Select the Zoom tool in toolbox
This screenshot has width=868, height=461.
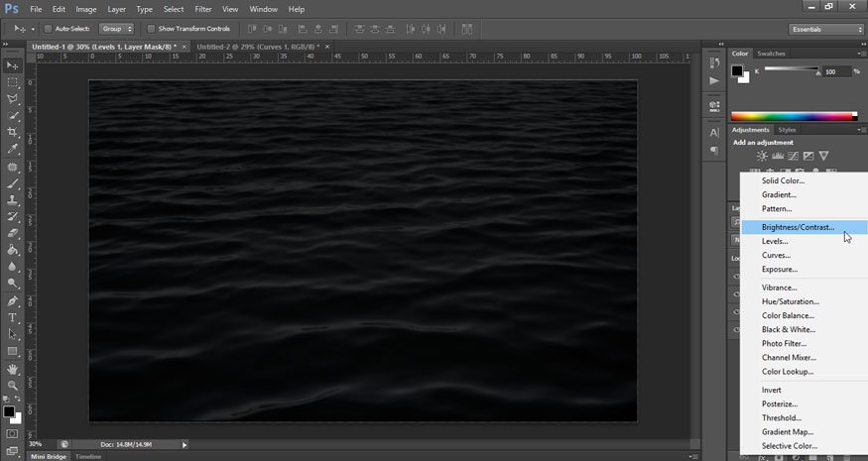click(x=13, y=386)
